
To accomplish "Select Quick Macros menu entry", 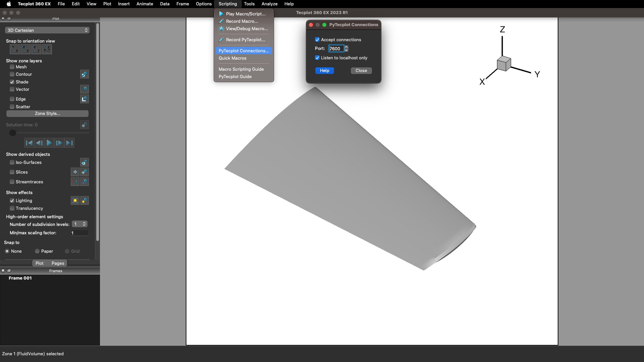I will [244, 58].
